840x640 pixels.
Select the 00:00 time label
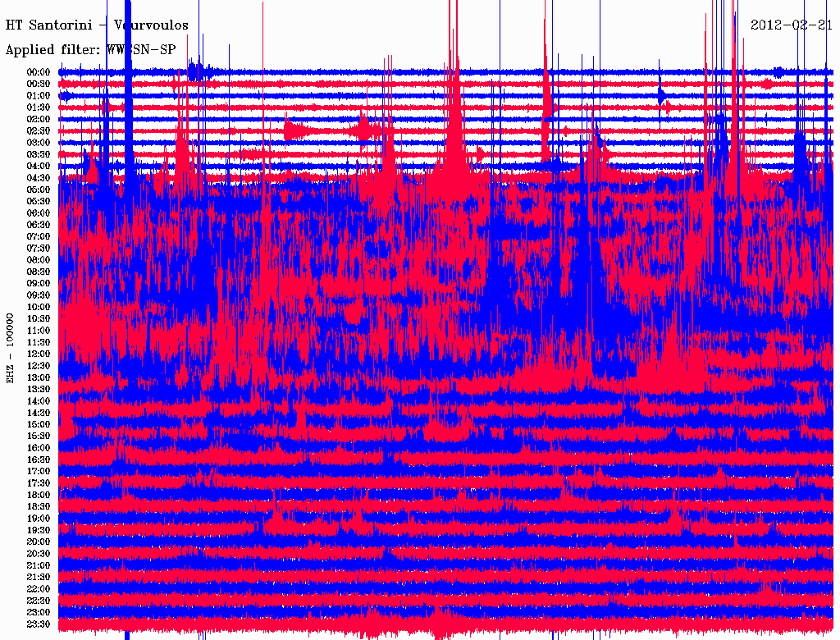(x=39, y=72)
